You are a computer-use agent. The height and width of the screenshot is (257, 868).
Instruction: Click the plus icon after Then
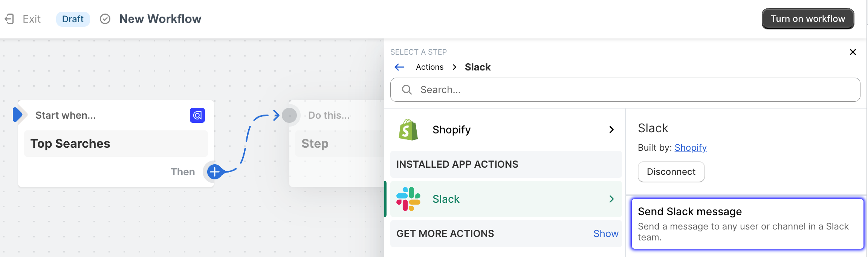click(x=214, y=171)
